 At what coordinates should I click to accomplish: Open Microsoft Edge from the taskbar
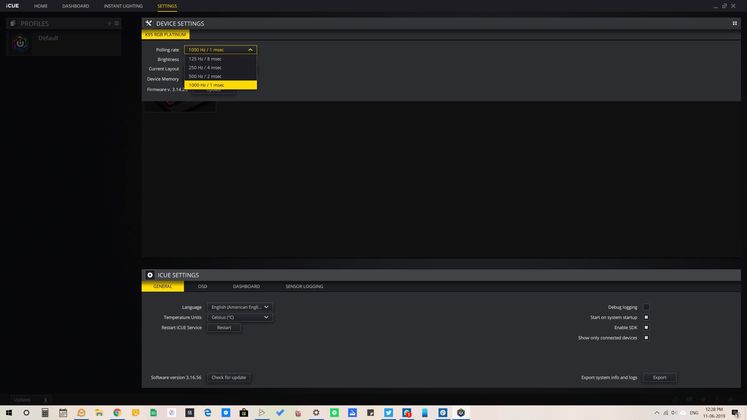pyautogui.click(x=208, y=413)
